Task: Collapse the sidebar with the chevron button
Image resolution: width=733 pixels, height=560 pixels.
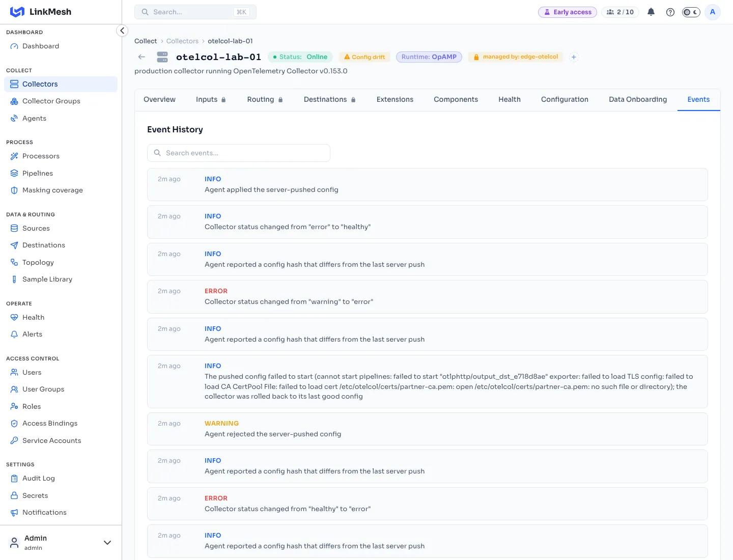Action: pos(122,31)
